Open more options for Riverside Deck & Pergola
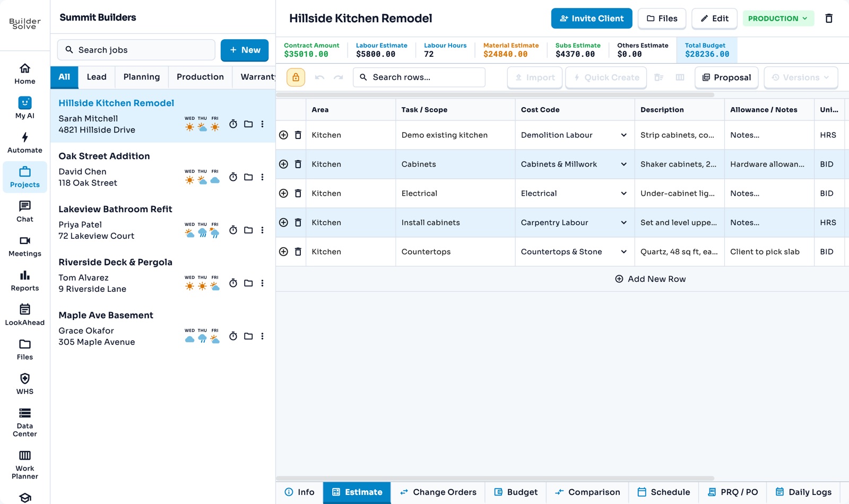Screen dimensions: 849x504 [x=262, y=283]
